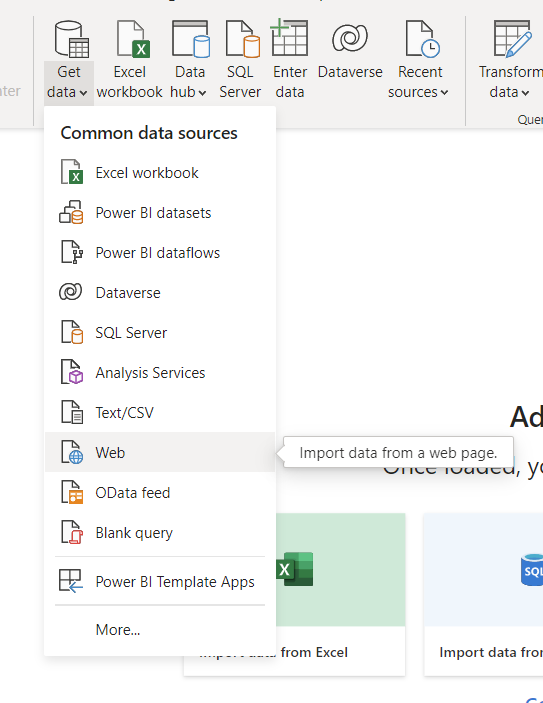This screenshot has height=703, width=543.
Task: Click the Text/CSV document icon
Action: click(x=72, y=412)
